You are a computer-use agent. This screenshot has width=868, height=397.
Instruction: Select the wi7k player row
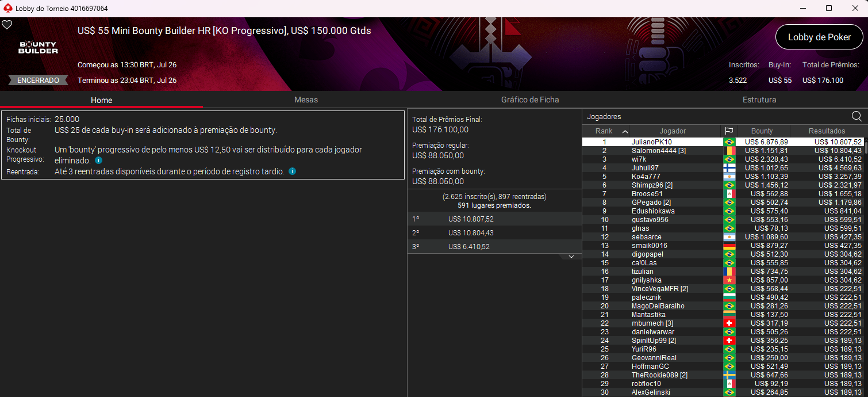coord(723,159)
